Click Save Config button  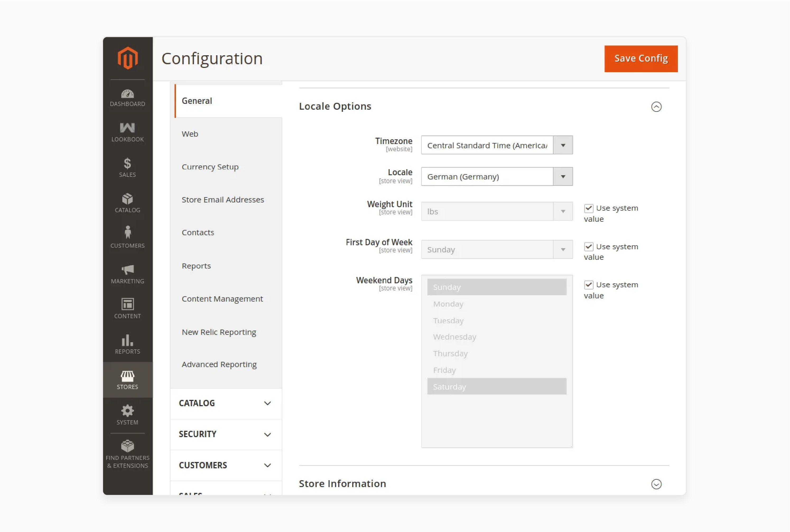tap(641, 58)
